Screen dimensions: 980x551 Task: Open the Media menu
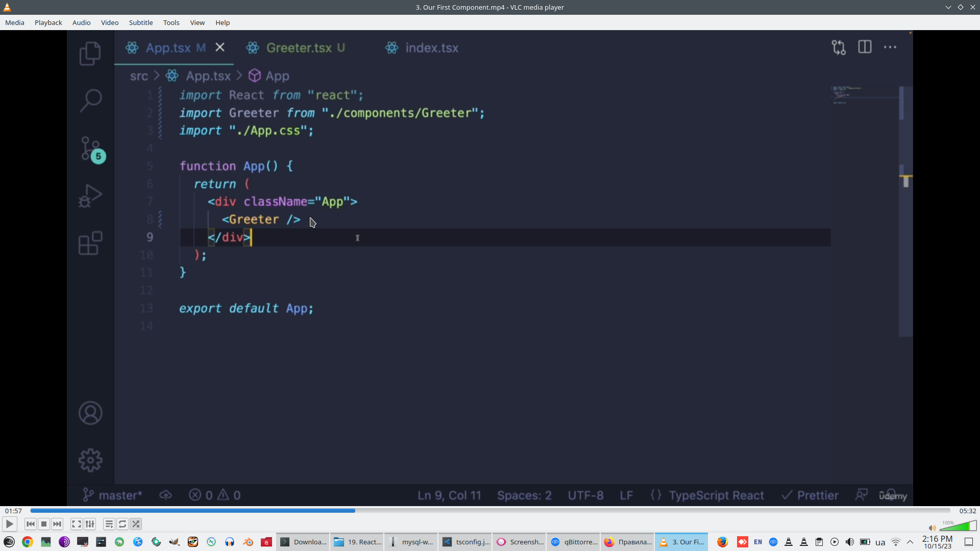pos(15,22)
